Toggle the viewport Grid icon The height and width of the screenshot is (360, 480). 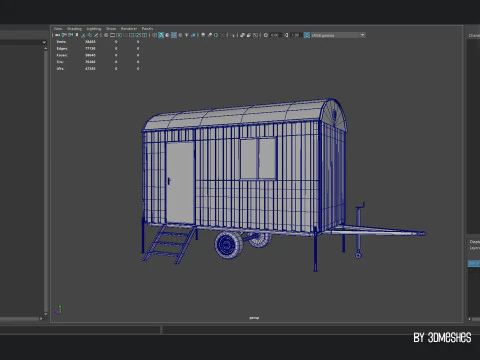(x=106, y=35)
